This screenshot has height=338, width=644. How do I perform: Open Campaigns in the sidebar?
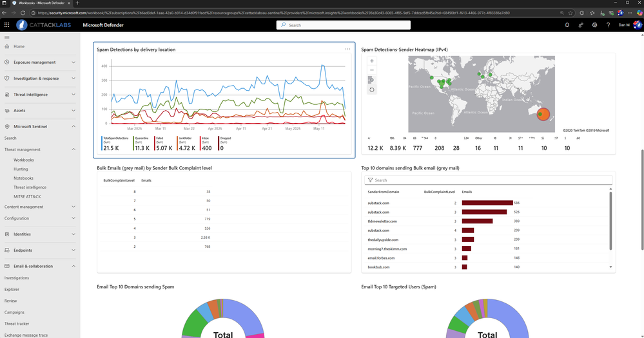pos(14,312)
